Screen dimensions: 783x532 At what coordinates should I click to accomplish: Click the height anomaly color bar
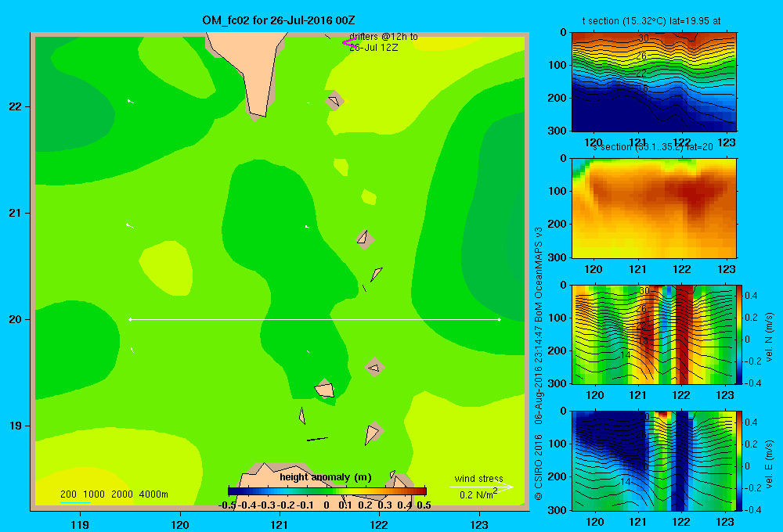[x=327, y=491]
